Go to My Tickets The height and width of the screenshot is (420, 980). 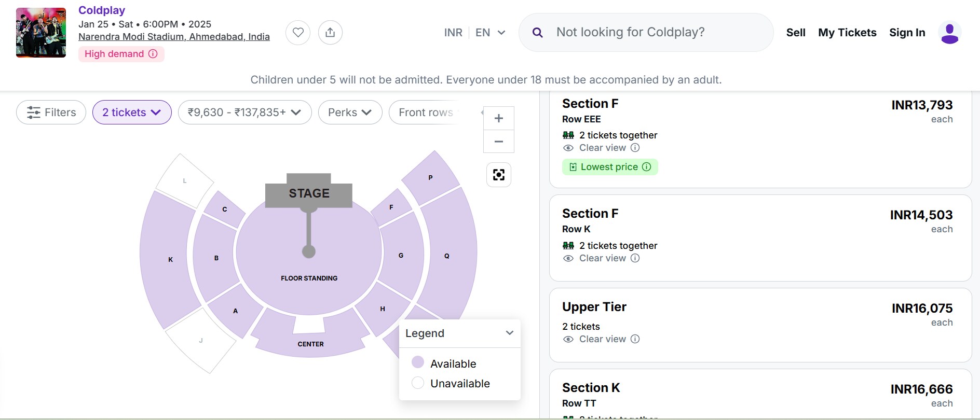pos(847,33)
